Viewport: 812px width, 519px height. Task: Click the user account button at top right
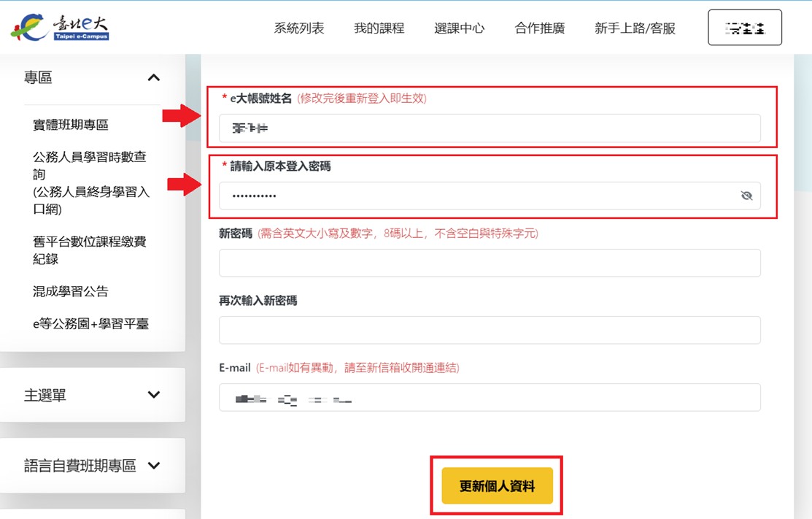click(744, 28)
